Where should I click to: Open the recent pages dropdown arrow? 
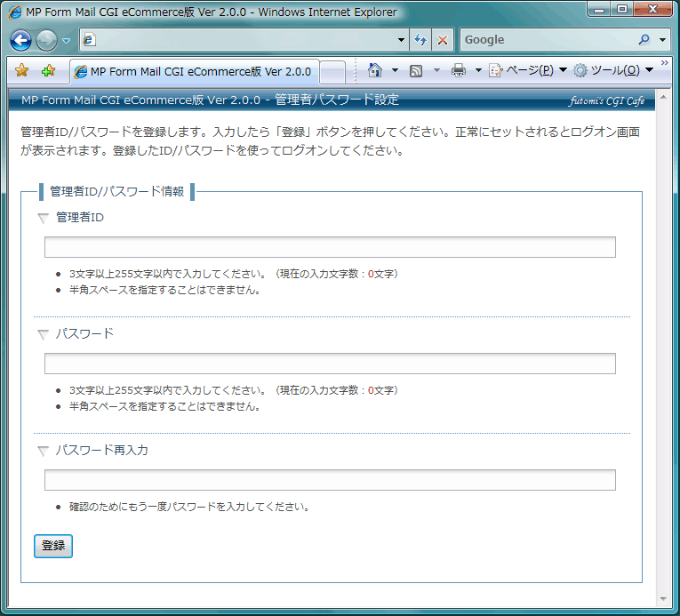66,41
